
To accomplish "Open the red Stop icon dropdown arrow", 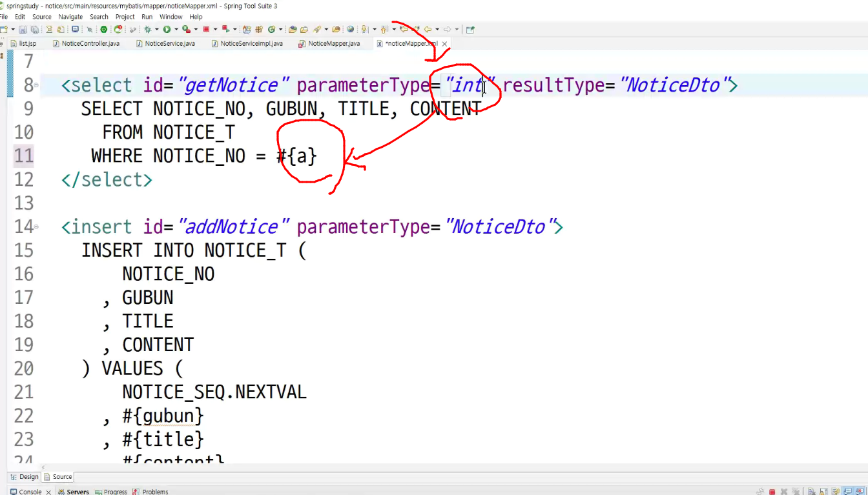I will 215,29.
